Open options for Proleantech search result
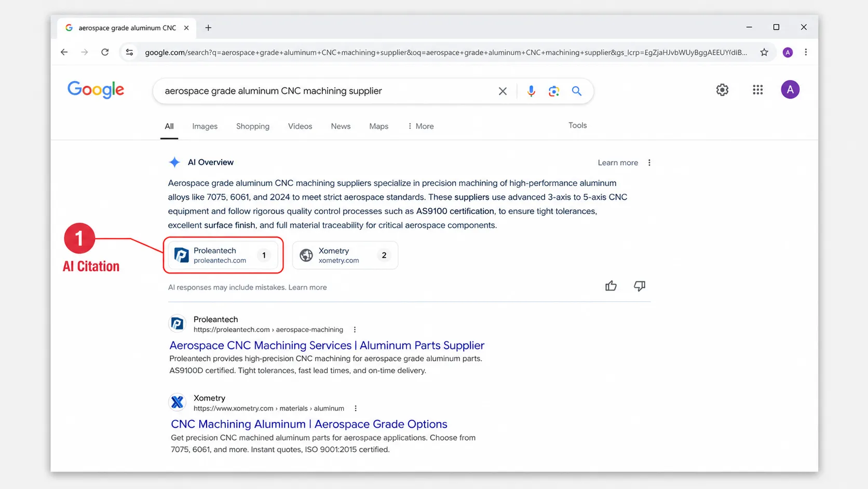This screenshot has height=489, width=868. [355, 329]
